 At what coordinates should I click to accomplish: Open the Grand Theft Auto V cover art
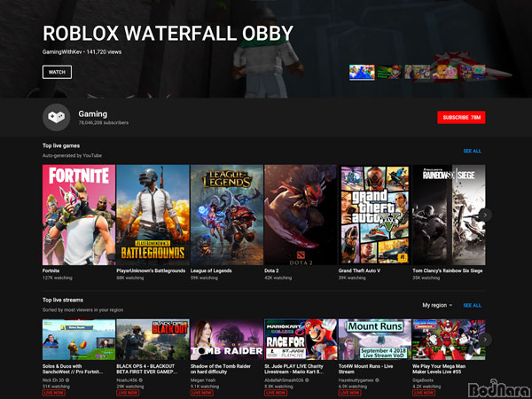(x=374, y=215)
